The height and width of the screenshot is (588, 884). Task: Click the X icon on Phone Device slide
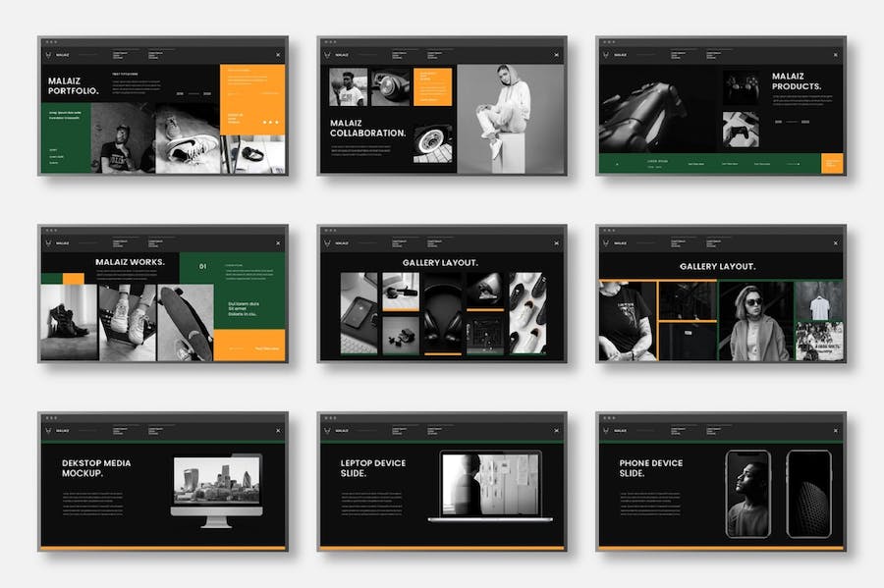click(x=836, y=431)
